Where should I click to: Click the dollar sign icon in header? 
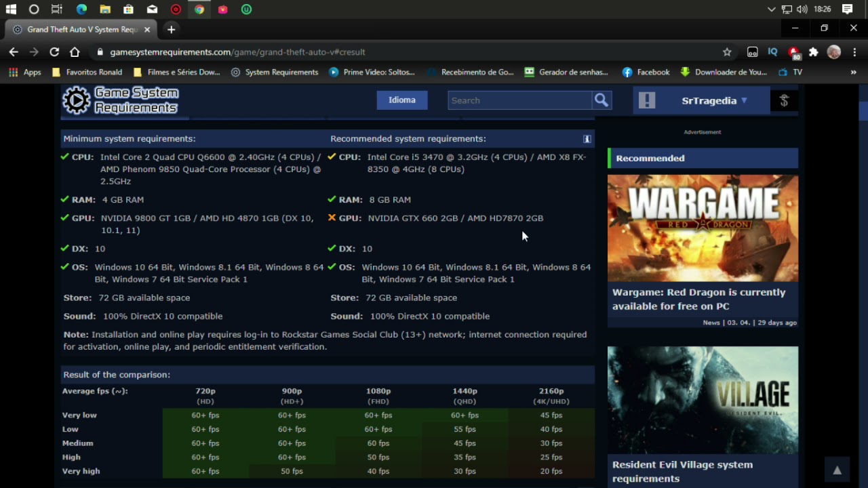tap(784, 100)
